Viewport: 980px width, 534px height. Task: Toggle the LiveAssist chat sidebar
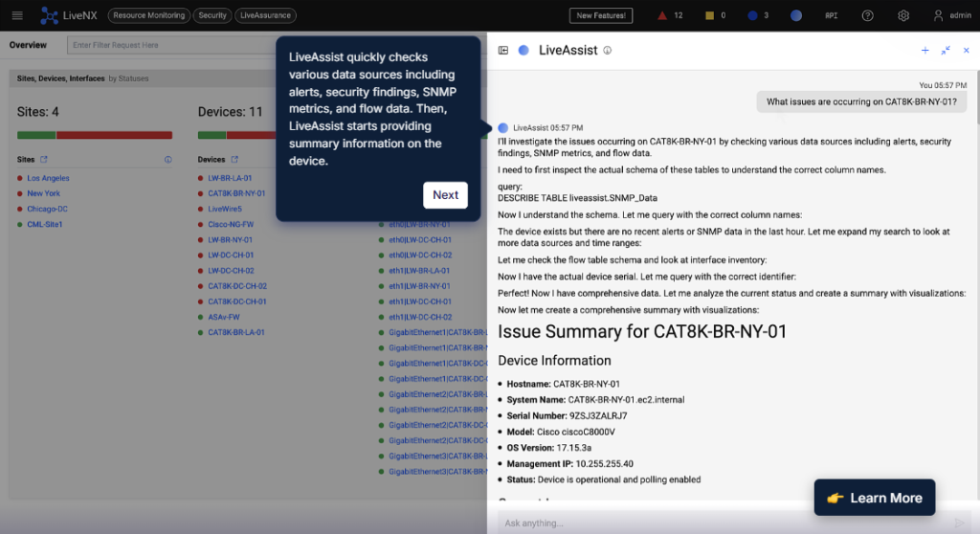click(x=503, y=51)
